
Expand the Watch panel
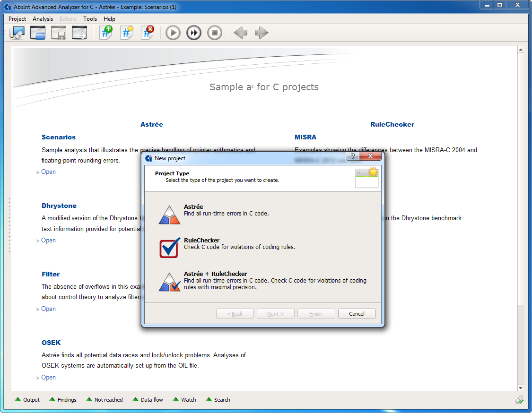(x=184, y=400)
